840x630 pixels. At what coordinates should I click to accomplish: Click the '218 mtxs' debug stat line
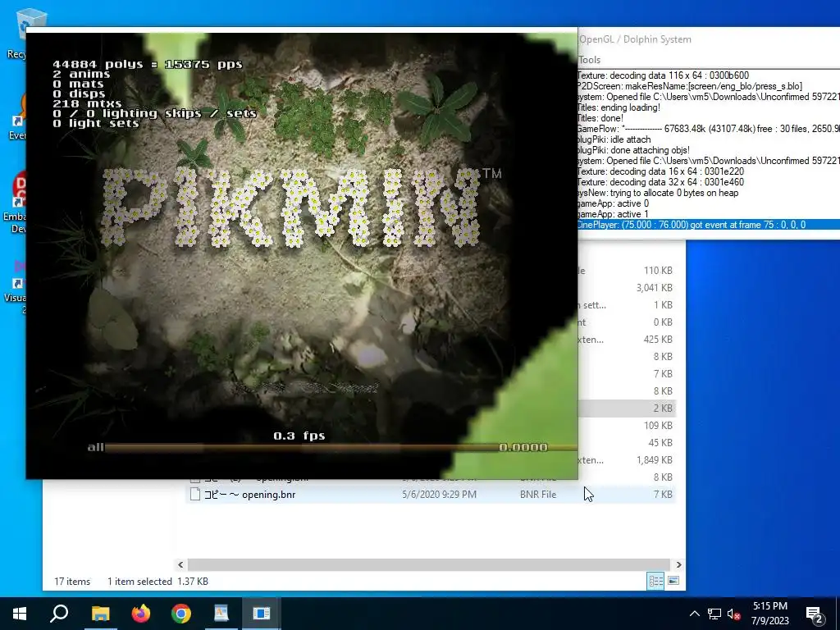[87, 104]
